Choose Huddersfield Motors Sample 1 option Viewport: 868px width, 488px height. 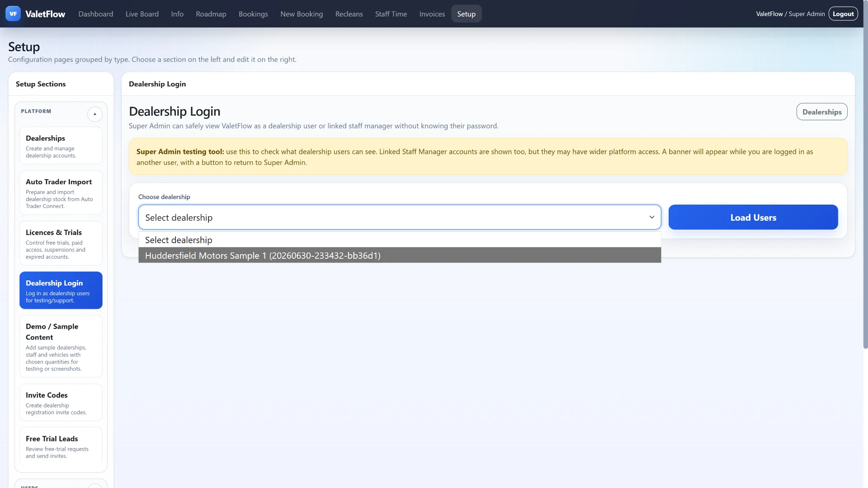click(399, 255)
